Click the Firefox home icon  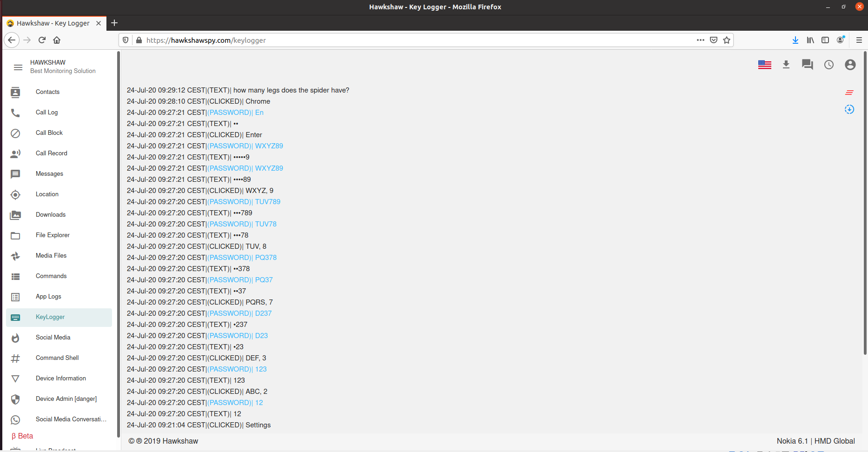tap(57, 40)
